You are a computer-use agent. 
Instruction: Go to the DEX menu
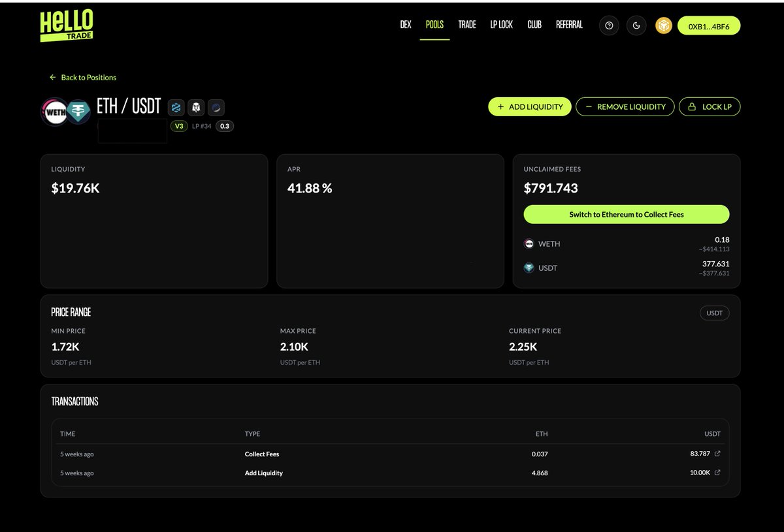click(x=406, y=25)
